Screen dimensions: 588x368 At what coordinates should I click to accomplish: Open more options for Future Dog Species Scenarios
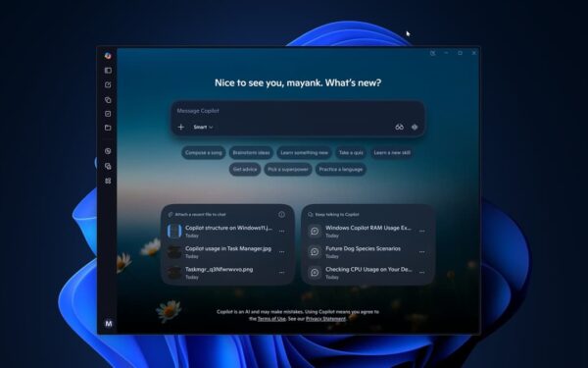[x=421, y=252]
